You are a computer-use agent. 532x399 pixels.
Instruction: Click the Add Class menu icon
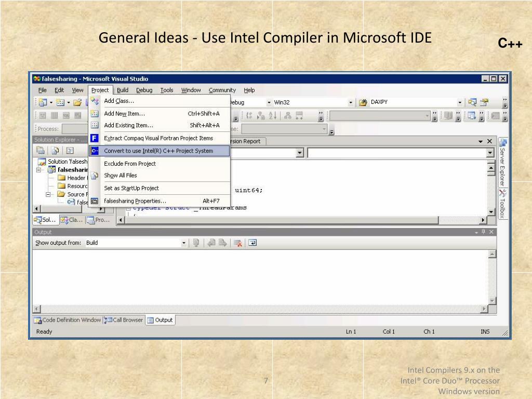tap(95, 101)
